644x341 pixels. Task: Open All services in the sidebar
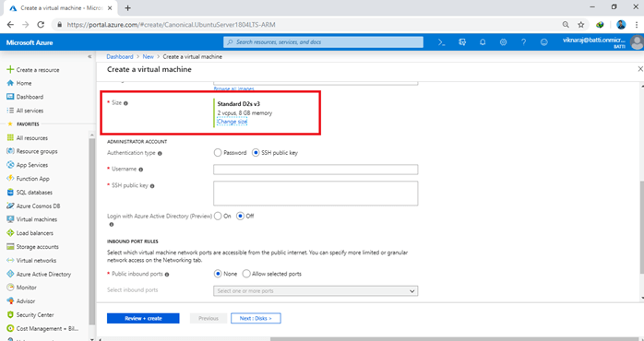[x=25, y=111]
